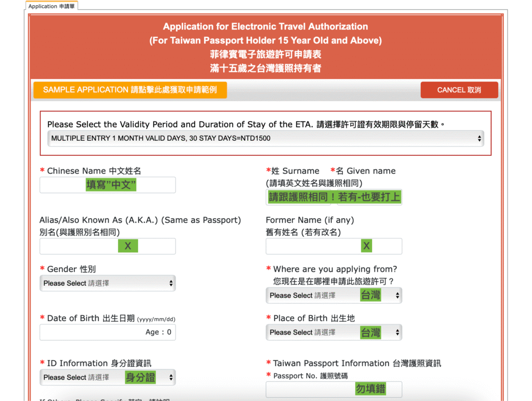Click the 'Gender 性別' field label

click(71, 269)
